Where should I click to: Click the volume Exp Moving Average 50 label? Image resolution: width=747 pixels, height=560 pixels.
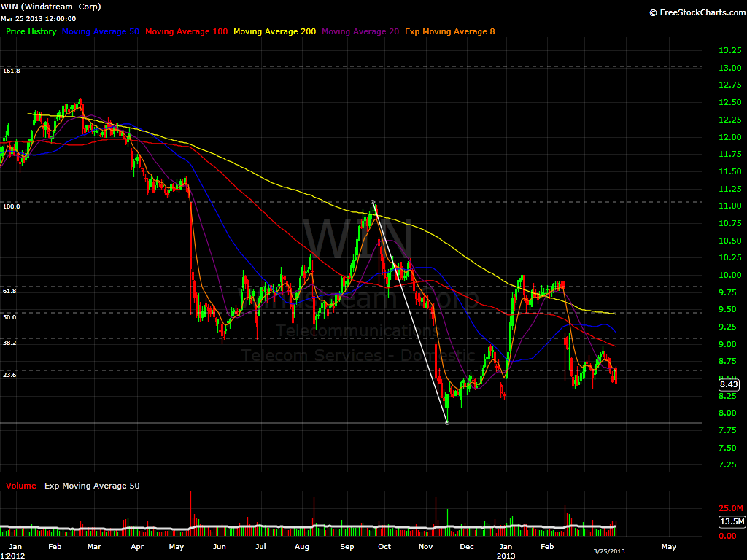point(92,486)
